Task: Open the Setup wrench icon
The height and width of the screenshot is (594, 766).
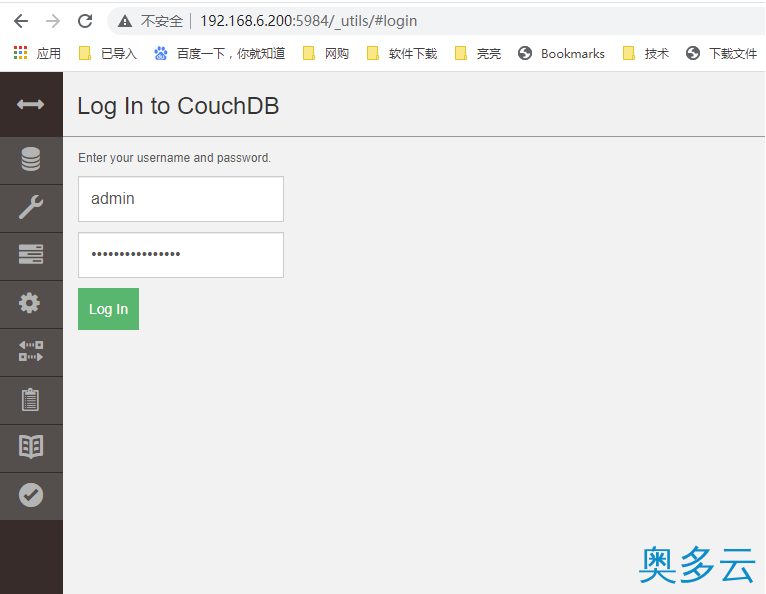Action: (31, 207)
